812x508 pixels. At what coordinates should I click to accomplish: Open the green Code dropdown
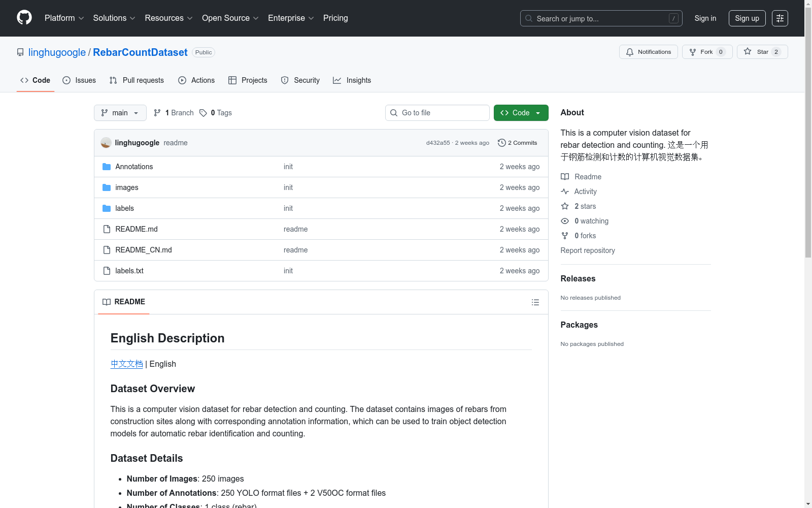click(521, 113)
